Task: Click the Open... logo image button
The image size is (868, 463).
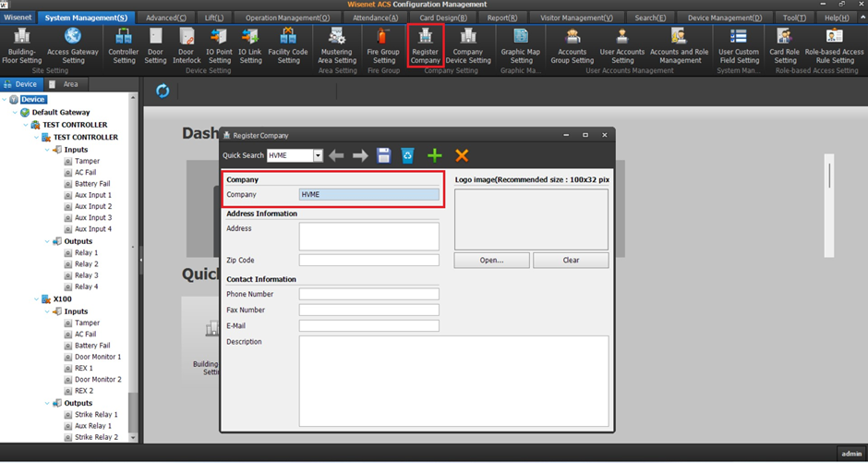Action: tap(491, 261)
